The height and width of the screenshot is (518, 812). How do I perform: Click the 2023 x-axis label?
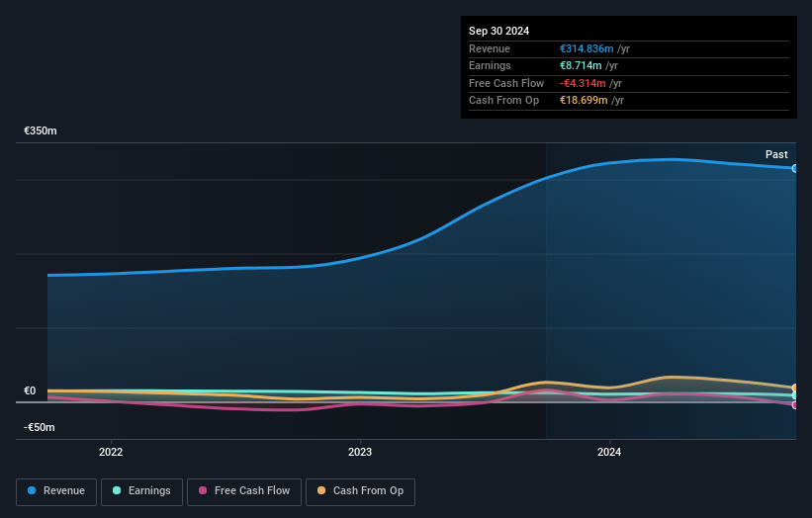360,453
